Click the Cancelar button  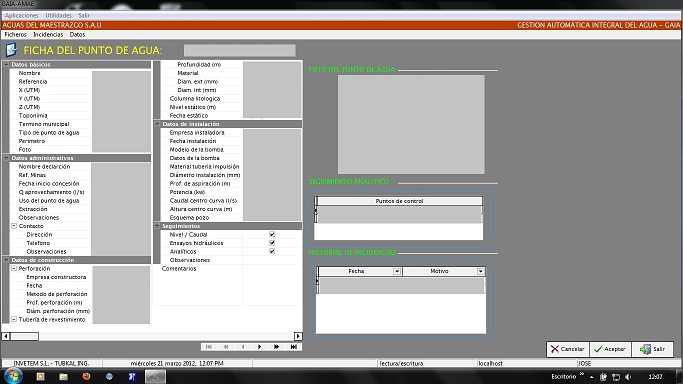pyautogui.click(x=568, y=349)
